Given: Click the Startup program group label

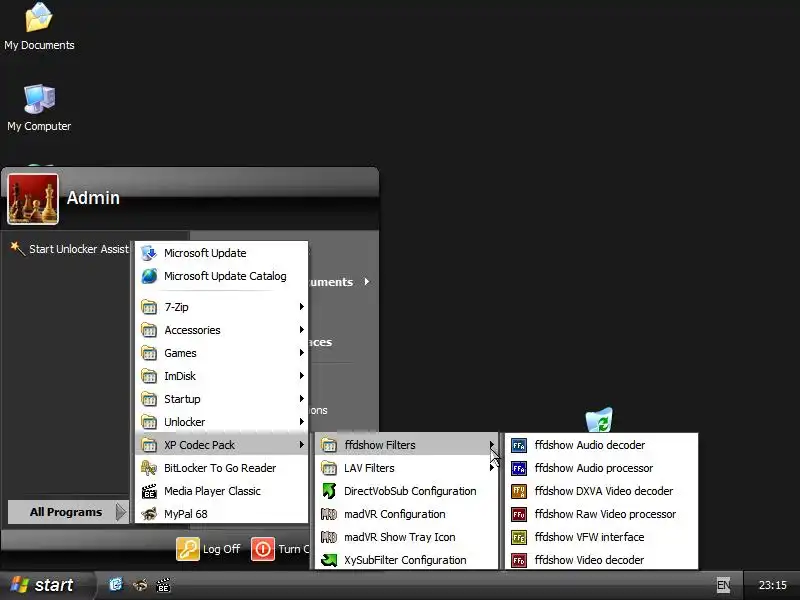Looking at the screenshot, I should pos(182,399).
